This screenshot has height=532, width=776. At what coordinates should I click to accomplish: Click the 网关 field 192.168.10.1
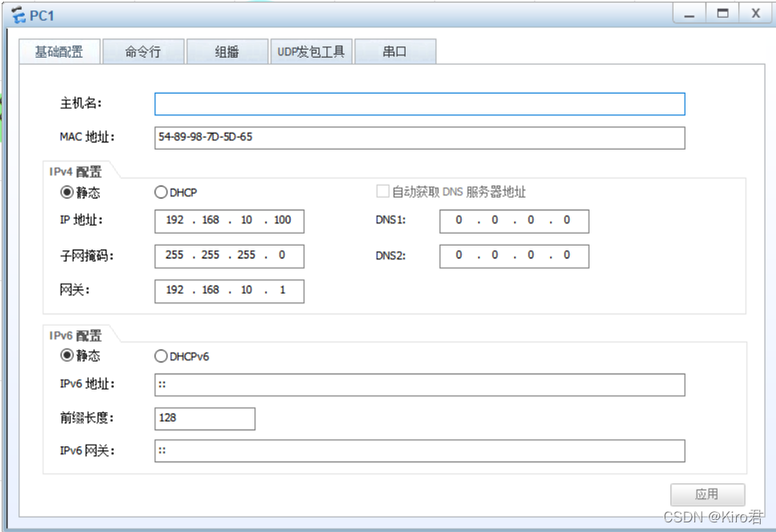pos(229,291)
